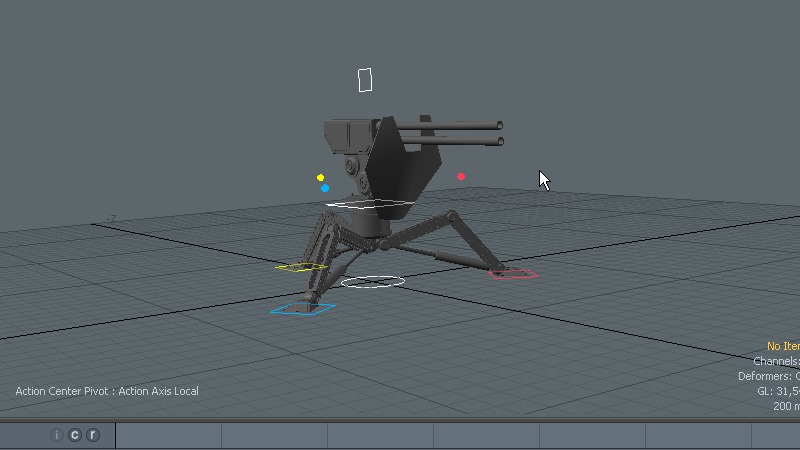Viewport: 800px width, 450px height.
Task: Click 'Action Center Pivot : Action Axis Local' text
Action: pos(107,391)
